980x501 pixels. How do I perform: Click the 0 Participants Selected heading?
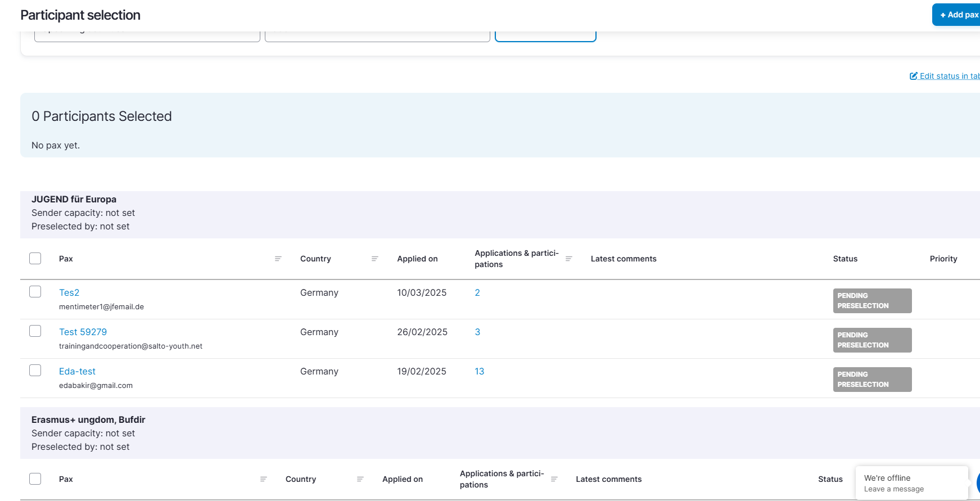click(102, 116)
